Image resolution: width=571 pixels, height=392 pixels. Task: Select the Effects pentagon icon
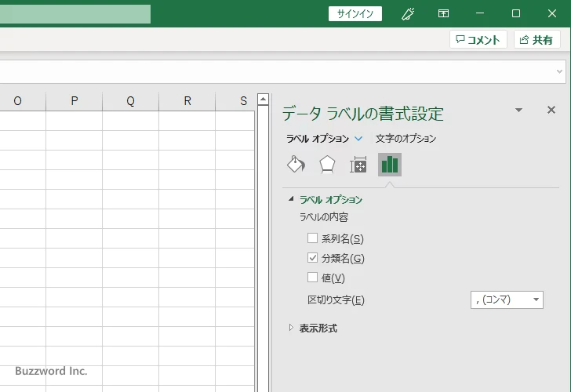point(327,165)
